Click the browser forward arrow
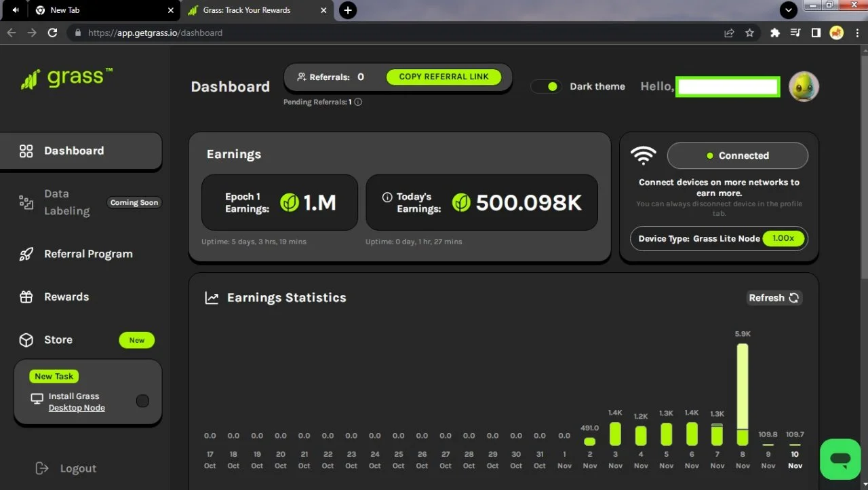Screen dimensions: 868x490 [x=32, y=33]
